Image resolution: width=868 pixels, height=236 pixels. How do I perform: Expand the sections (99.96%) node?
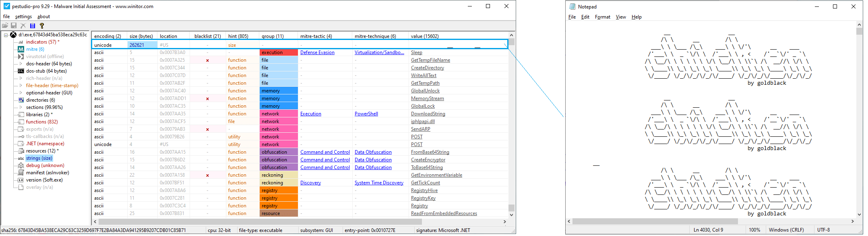click(21, 107)
